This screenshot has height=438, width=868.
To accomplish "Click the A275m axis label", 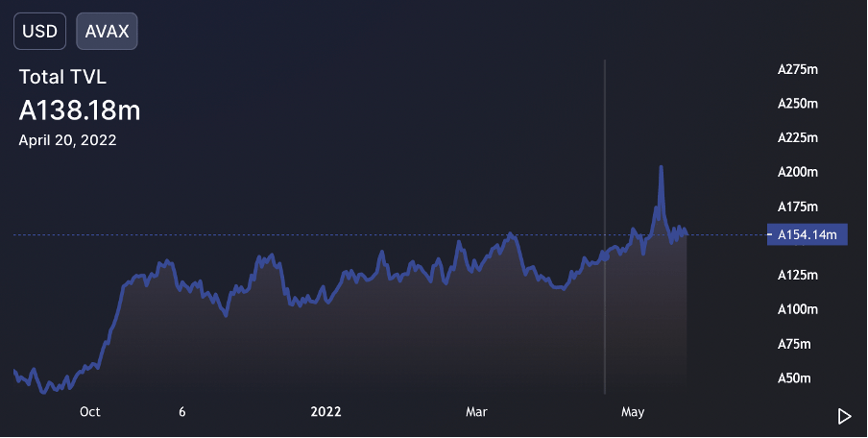I will (x=798, y=70).
